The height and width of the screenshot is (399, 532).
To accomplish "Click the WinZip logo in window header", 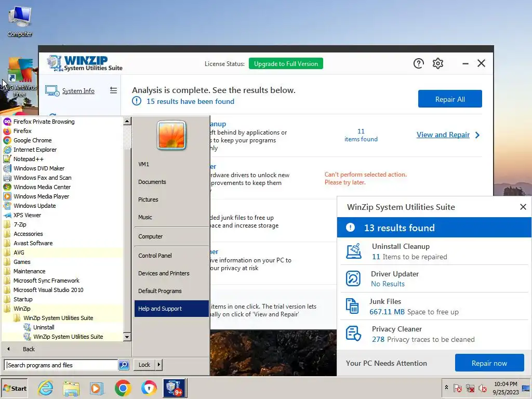I will tap(85, 63).
